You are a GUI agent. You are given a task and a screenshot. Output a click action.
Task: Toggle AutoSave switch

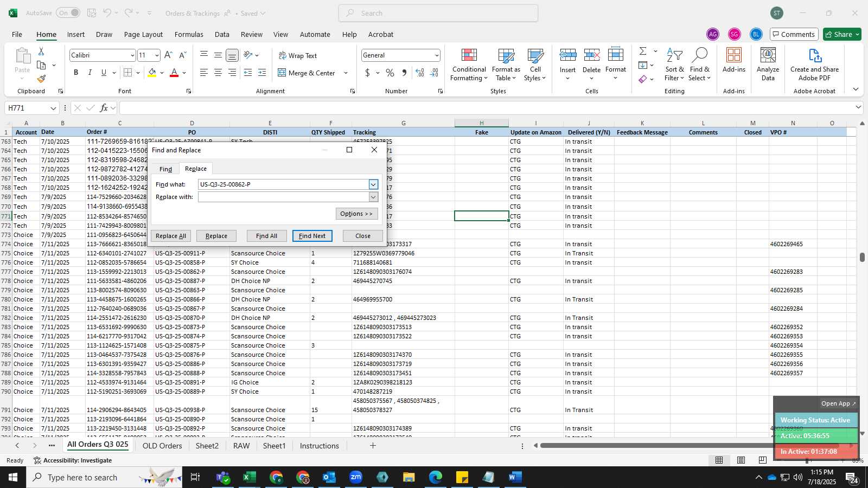point(68,13)
